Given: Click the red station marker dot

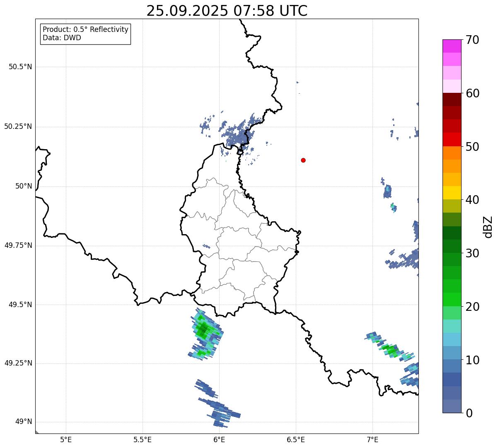Looking at the screenshot, I should (303, 160).
